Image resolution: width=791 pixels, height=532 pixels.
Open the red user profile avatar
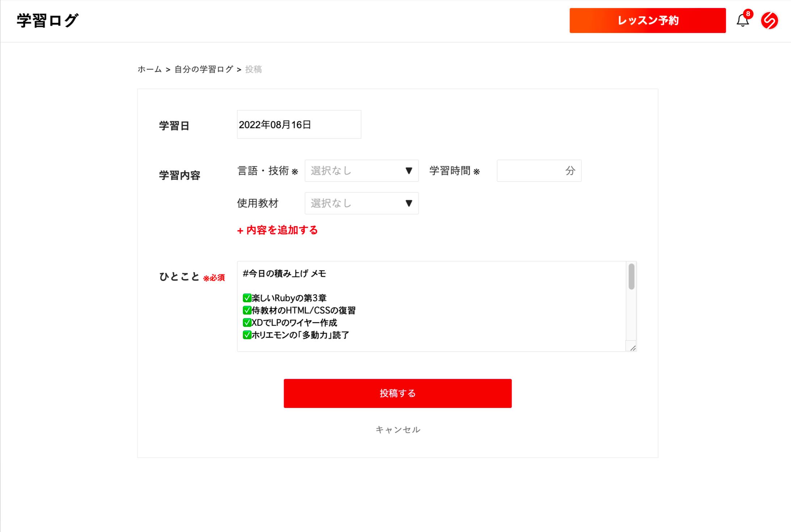tap(770, 20)
